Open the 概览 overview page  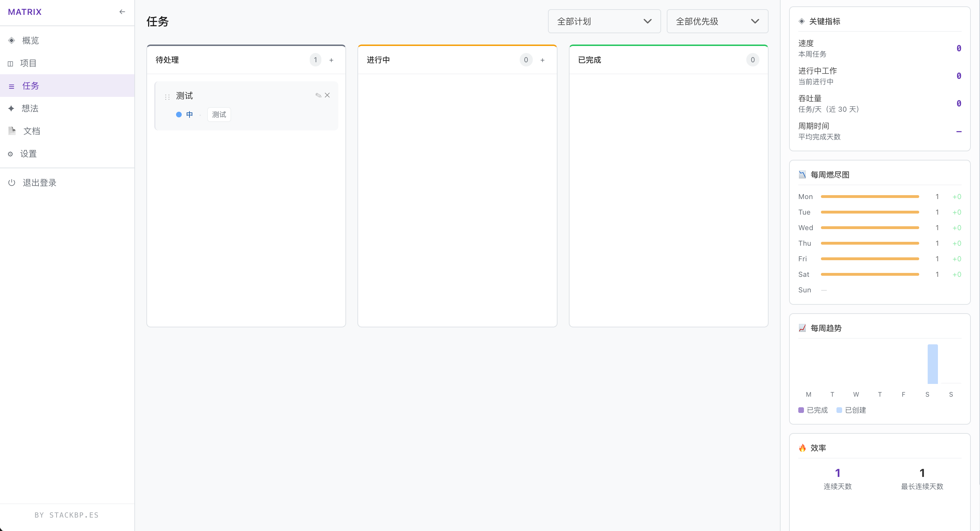67,40
